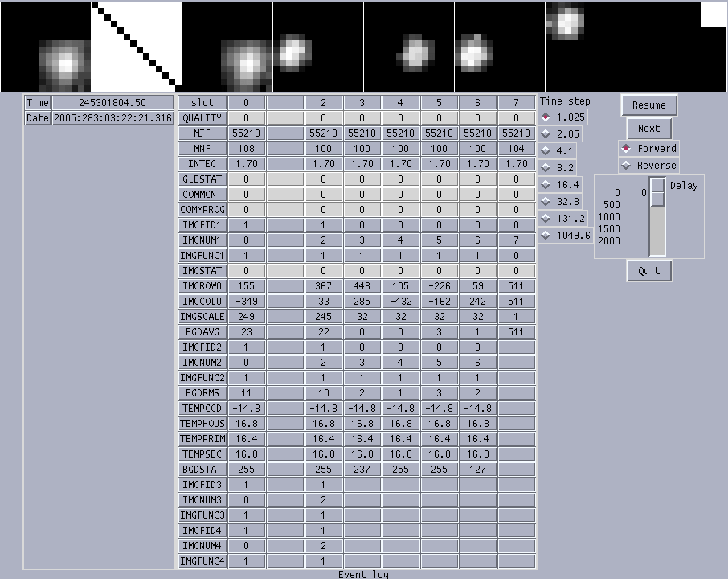The height and width of the screenshot is (579, 728).
Task: Select the Forward playback direction
Action: click(648, 149)
